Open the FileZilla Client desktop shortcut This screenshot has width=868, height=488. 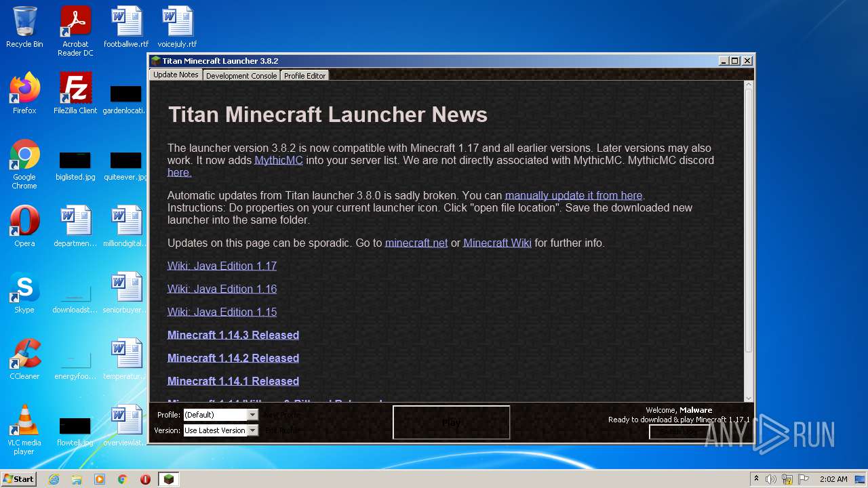click(x=75, y=94)
